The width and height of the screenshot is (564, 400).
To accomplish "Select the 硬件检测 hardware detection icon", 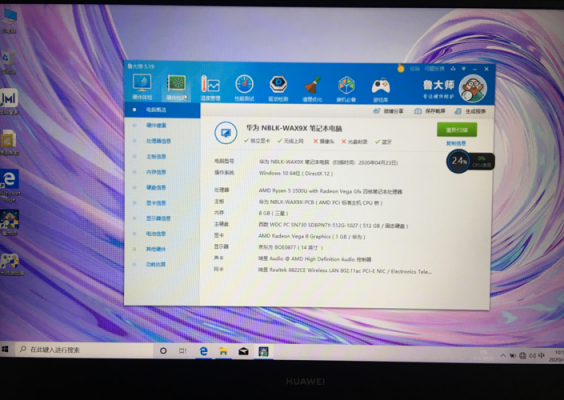I will pyautogui.click(x=176, y=87).
